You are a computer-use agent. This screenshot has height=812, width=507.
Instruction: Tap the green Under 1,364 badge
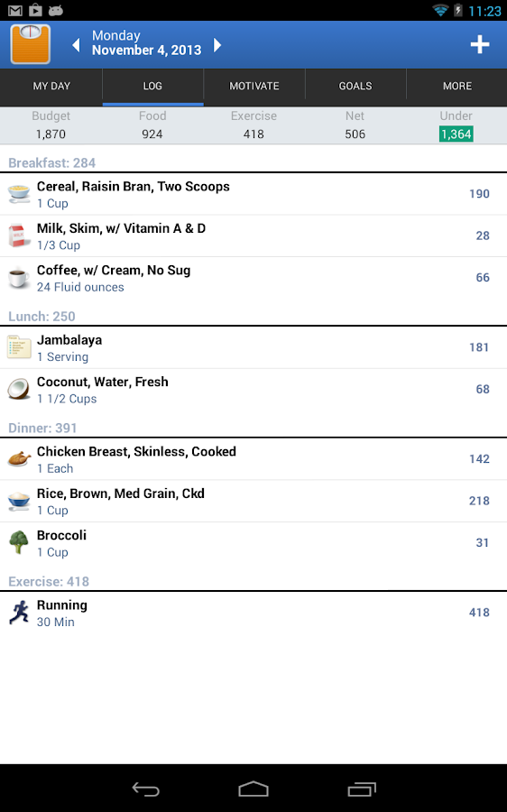click(x=456, y=134)
